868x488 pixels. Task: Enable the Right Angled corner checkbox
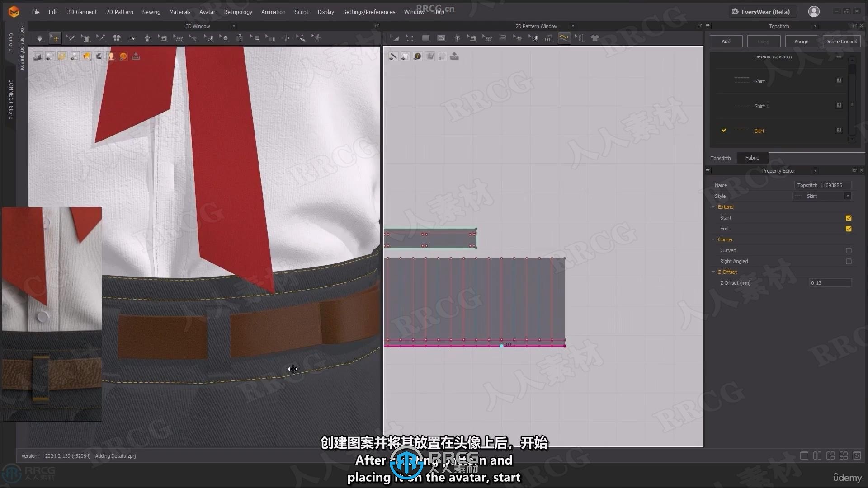849,261
